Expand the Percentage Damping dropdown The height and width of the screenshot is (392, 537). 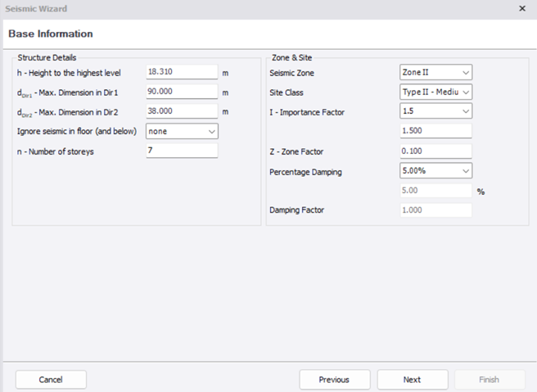point(435,170)
